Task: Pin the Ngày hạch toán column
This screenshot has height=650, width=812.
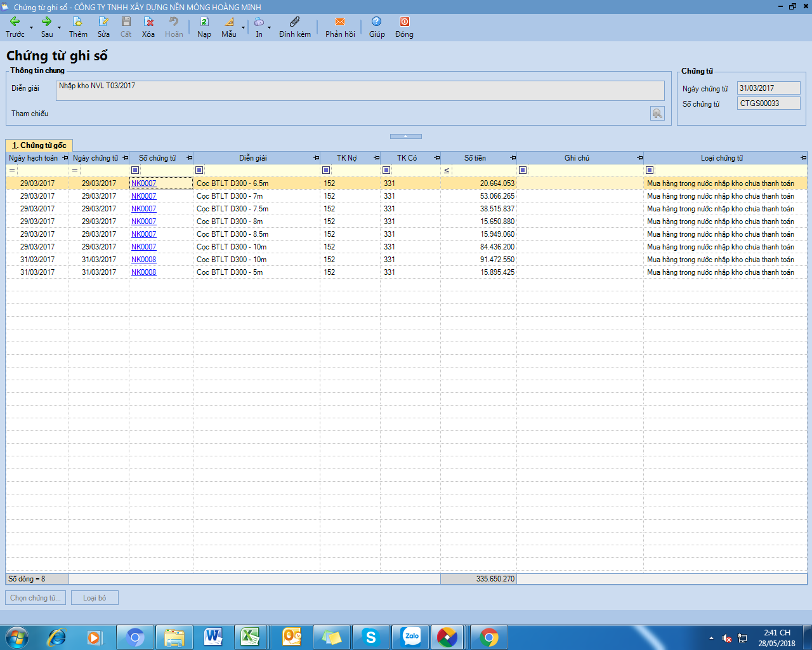Action: [x=65, y=158]
